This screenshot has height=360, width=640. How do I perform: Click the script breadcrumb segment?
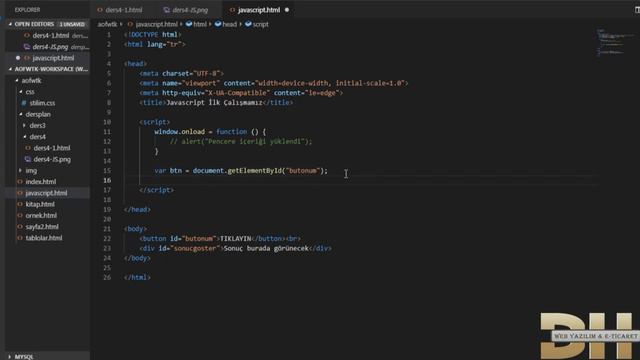click(260, 24)
